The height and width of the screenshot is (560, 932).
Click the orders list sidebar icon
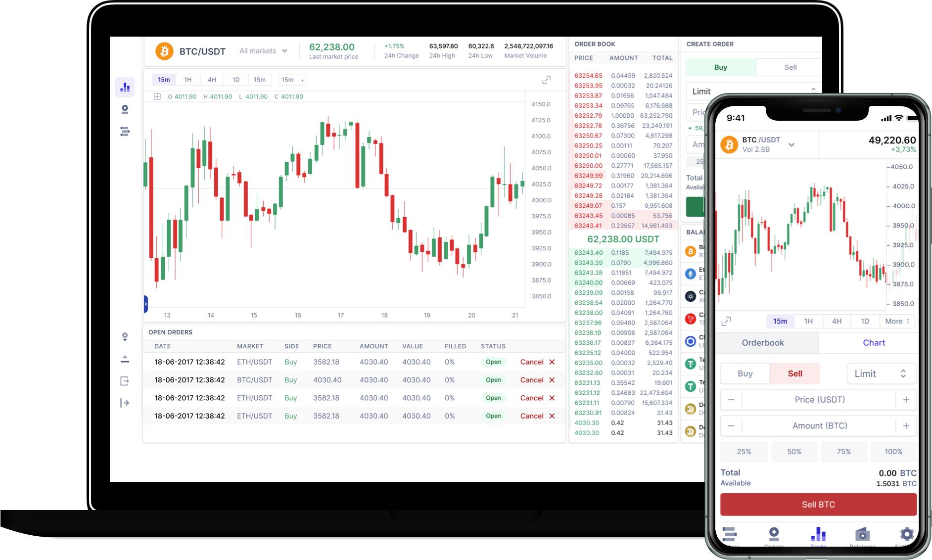pos(125,132)
